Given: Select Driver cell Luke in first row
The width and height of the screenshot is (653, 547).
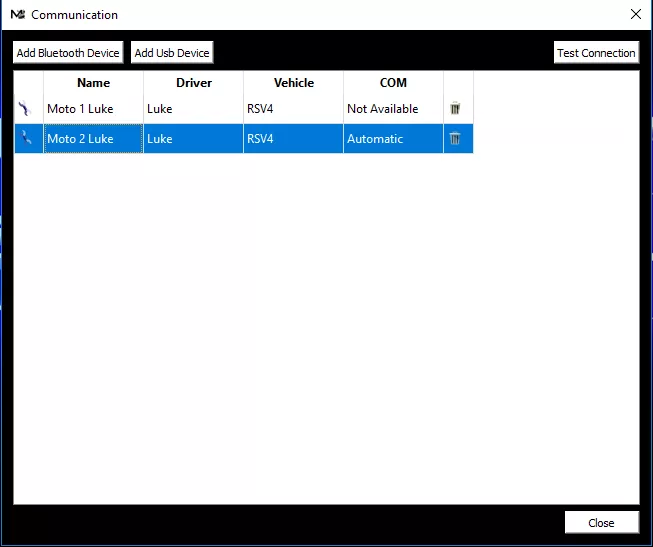Looking at the screenshot, I should tap(194, 108).
